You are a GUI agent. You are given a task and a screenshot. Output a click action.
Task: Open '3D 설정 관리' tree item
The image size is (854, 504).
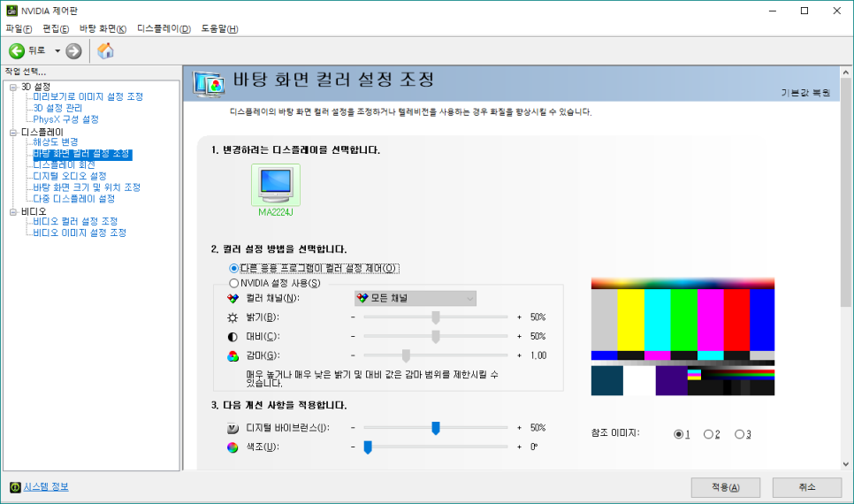[57, 109]
